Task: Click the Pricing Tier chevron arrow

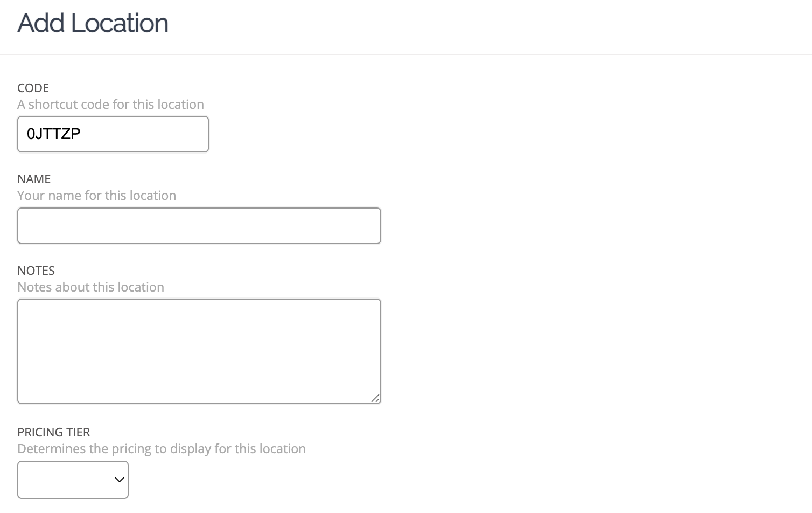Action: coord(120,480)
